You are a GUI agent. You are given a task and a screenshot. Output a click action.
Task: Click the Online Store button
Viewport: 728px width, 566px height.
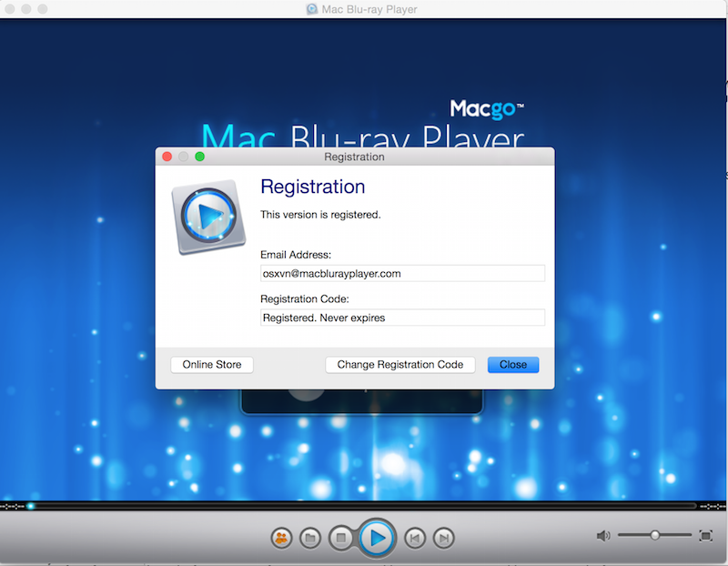212,365
